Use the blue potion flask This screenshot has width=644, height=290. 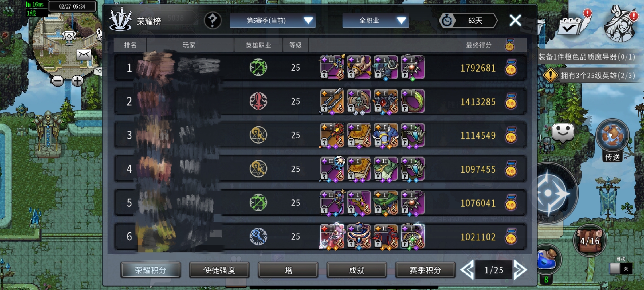[x=548, y=259]
